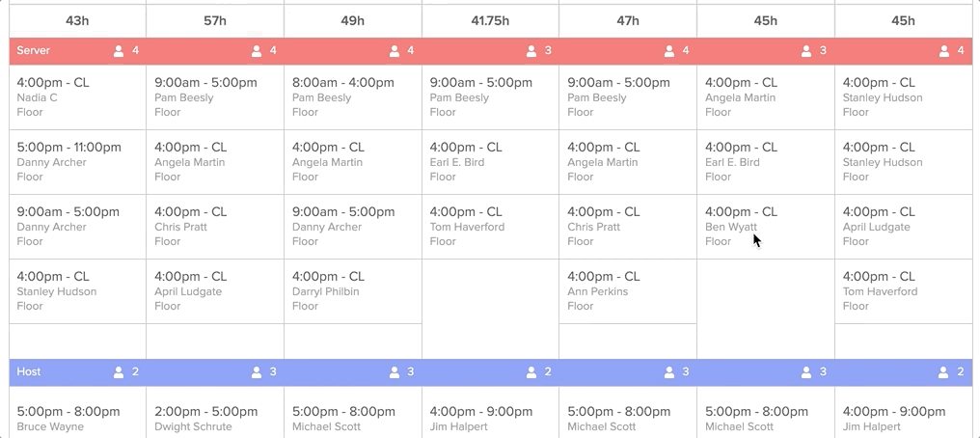
Task: Select the blue Host role header label
Action: [x=29, y=371]
